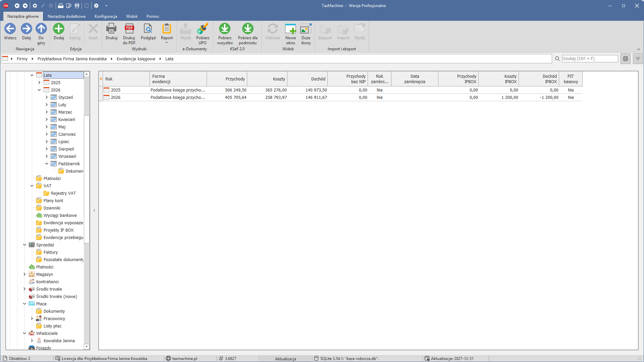Collapse the Październik month node

47,164
